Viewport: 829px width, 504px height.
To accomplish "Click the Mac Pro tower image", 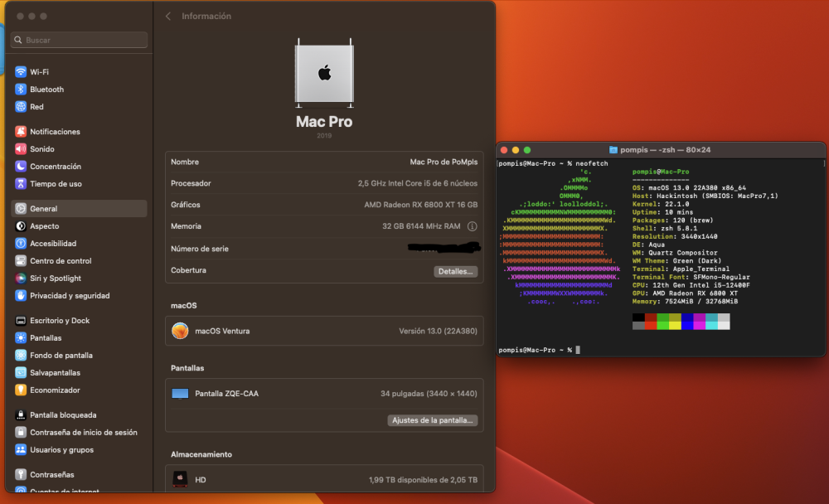I will [324, 73].
